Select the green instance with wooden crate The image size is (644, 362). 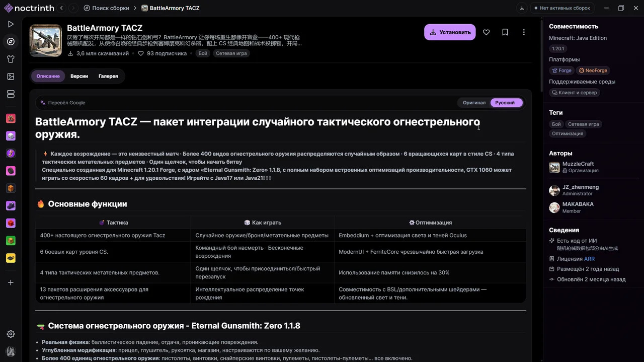pyautogui.click(x=11, y=241)
